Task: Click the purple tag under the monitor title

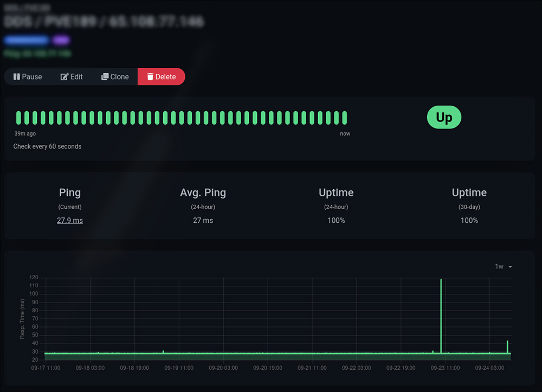Action: [x=60, y=40]
